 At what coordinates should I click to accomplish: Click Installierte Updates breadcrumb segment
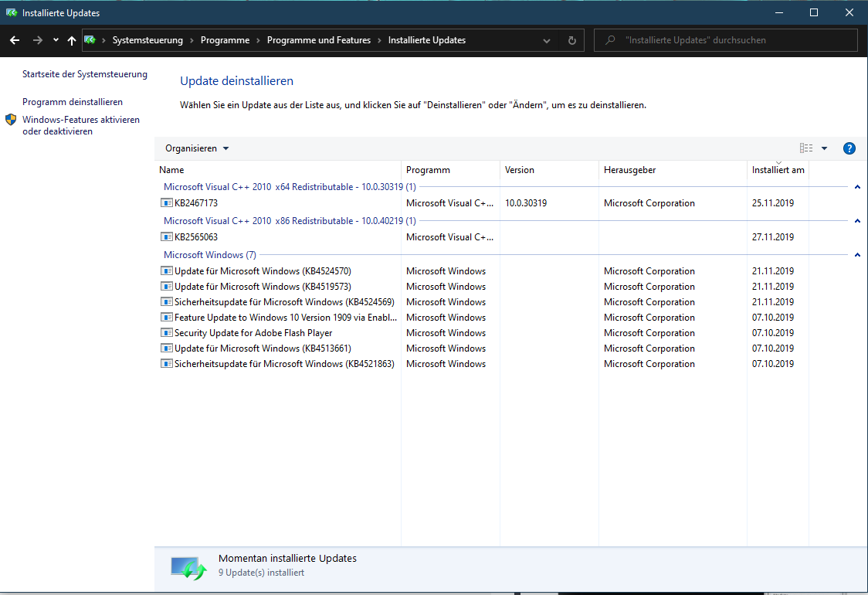(427, 40)
